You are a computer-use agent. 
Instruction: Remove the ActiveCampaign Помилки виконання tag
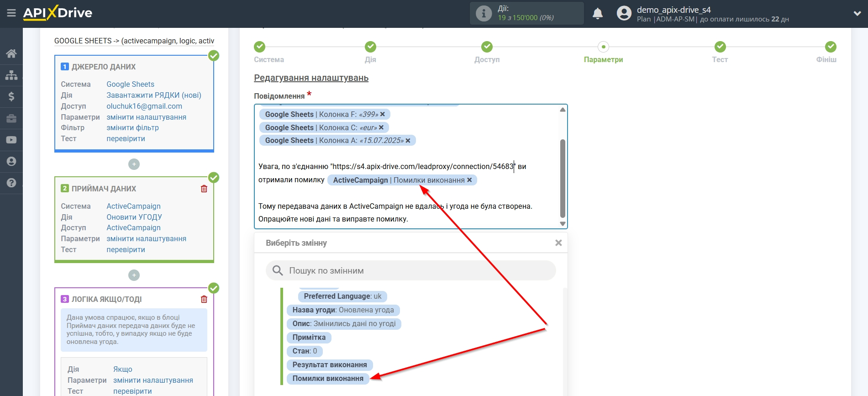point(469,180)
